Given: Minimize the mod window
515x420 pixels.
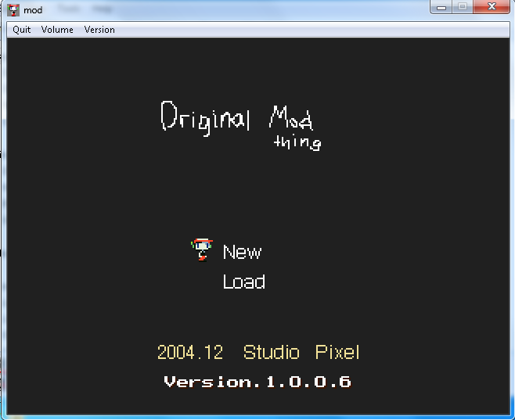Looking at the screenshot, I should tap(441, 6).
